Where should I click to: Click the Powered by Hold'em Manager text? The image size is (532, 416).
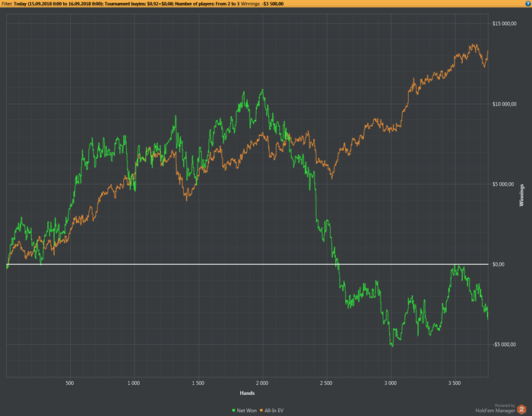tap(496, 408)
